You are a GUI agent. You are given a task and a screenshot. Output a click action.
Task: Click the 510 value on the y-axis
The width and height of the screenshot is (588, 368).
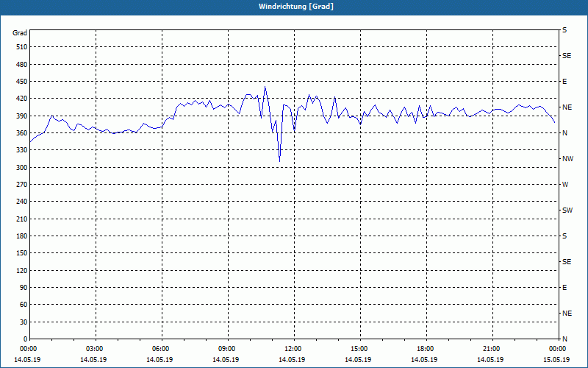[x=22, y=47]
